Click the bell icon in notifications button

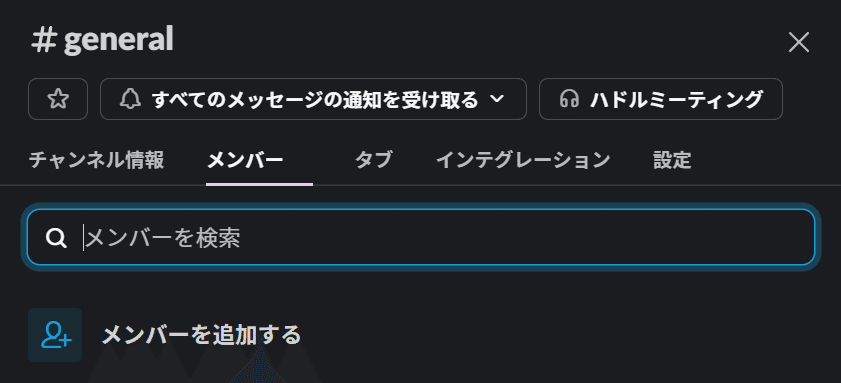tap(130, 99)
